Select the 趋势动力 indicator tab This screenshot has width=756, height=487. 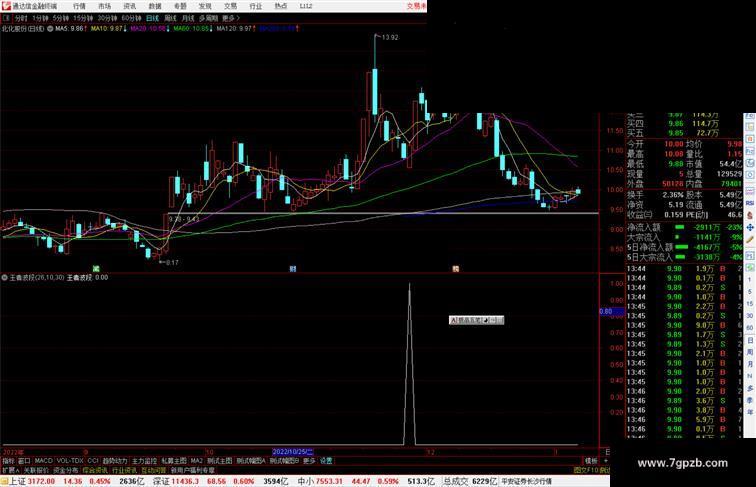(115, 461)
